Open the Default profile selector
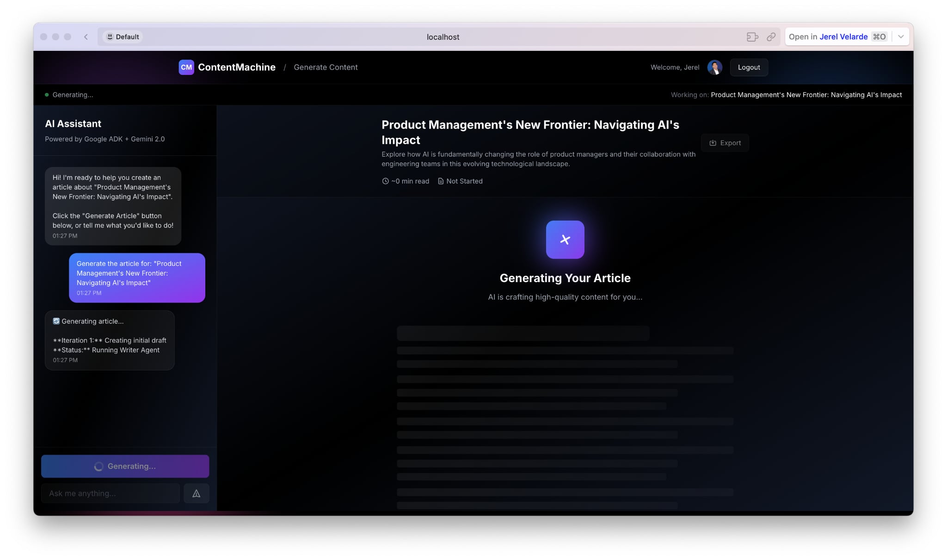The height and width of the screenshot is (560, 947). (123, 37)
